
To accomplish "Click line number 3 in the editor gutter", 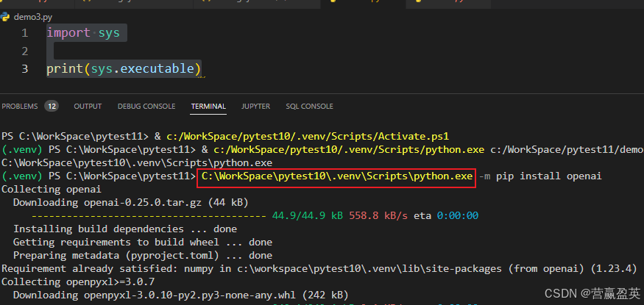I will click(25, 69).
